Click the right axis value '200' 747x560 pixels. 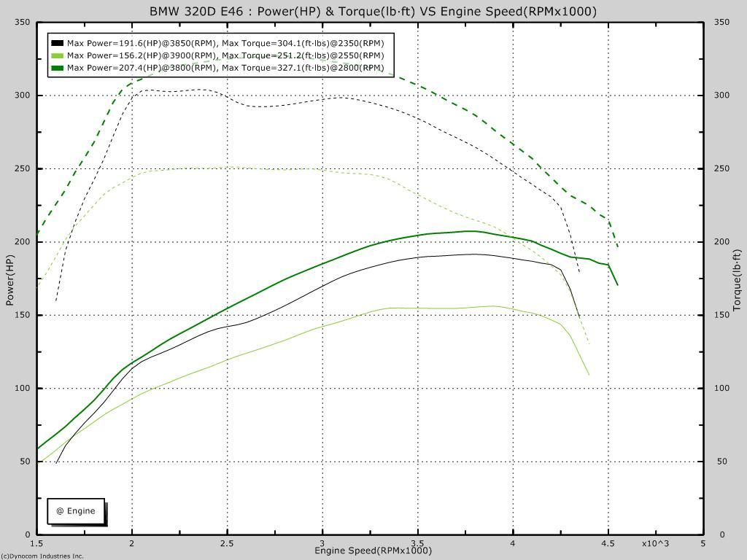(x=721, y=242)
